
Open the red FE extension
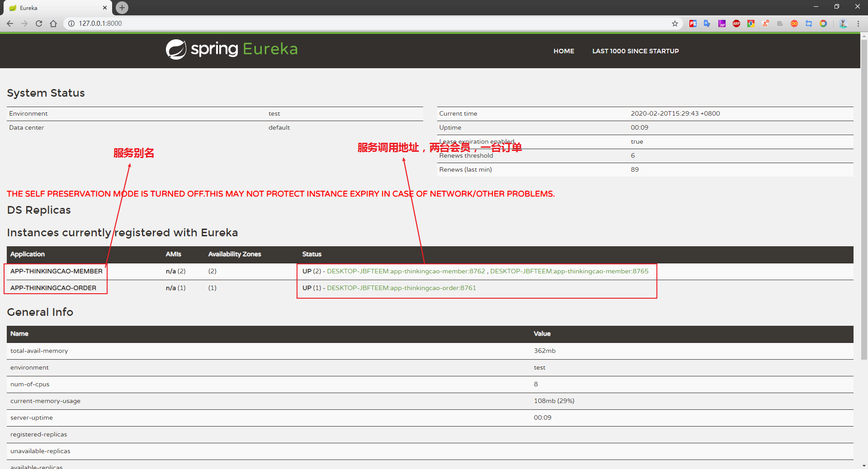(x=693, y=23)
